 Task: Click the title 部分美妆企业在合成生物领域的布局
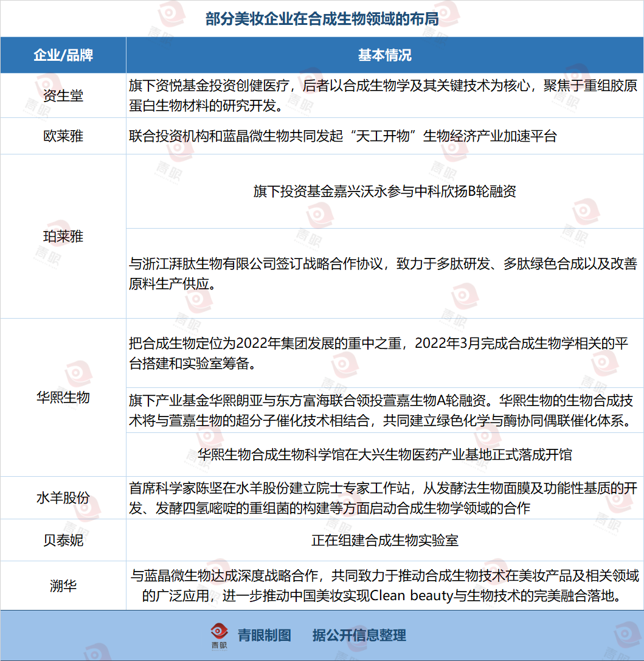tap(322, 19)
